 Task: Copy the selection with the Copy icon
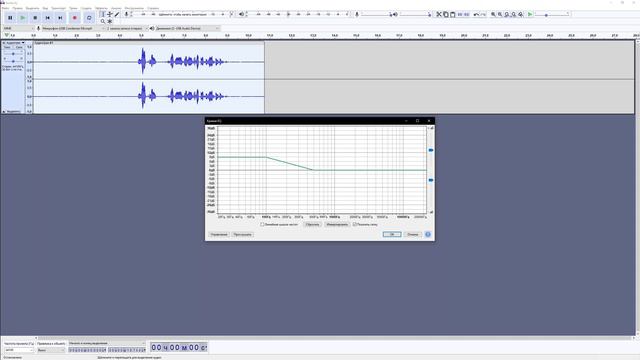pyautogui.click(x=446, y=14)
